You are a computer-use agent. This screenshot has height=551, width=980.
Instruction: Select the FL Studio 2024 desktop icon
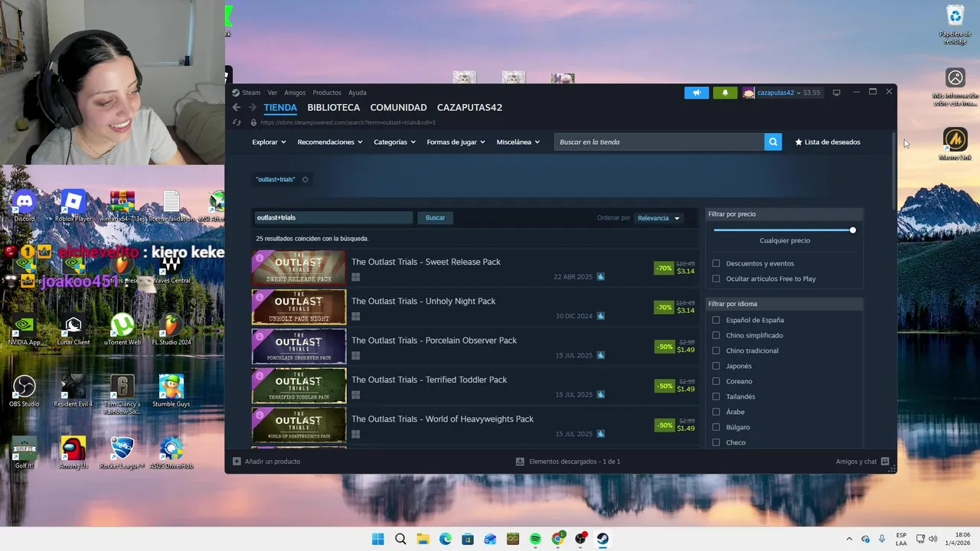click(x=171, y=330)
